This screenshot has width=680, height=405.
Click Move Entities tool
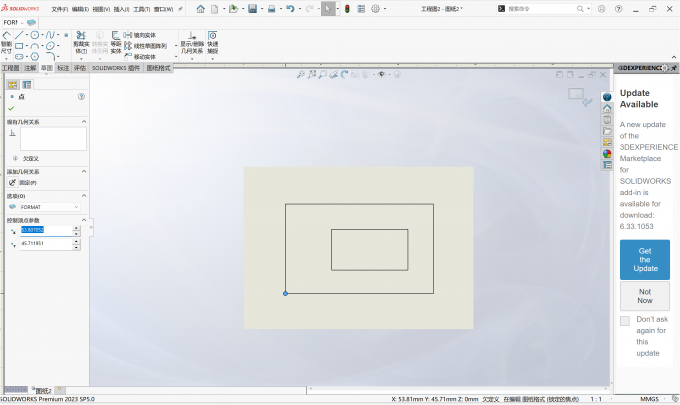(x=140, y=56)
